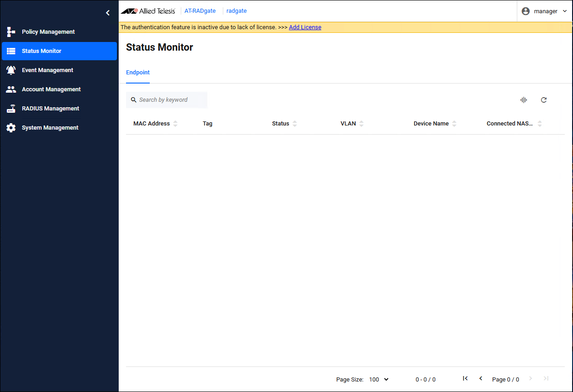Screen dimensions: 573x392
Task: Click the Add License link
Action: (x=305, y=27)
